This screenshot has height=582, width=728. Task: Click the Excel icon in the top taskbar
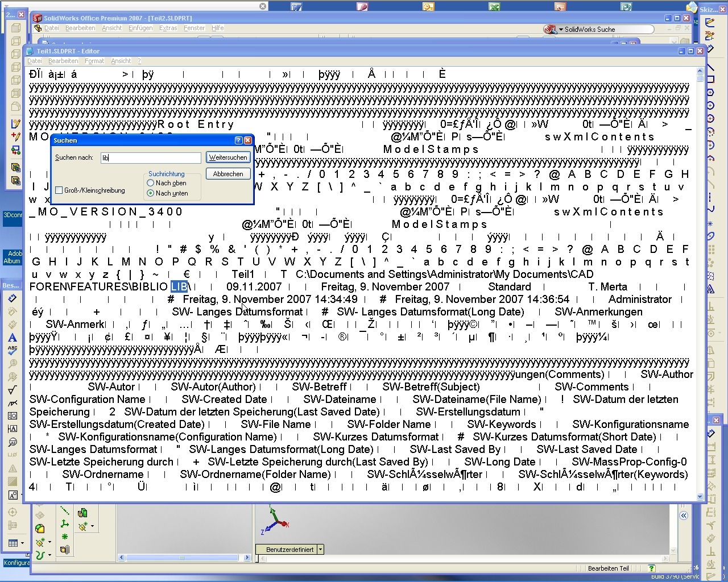tap(494, 7)
